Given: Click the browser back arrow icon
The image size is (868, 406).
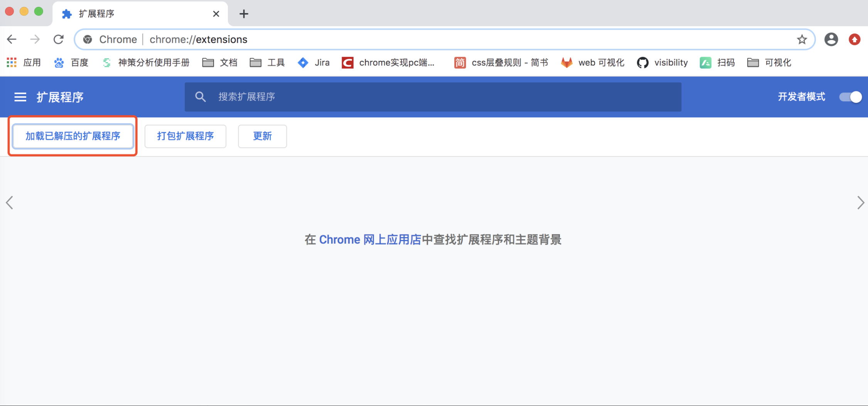Looking at the screenshot, I should 12,39.
